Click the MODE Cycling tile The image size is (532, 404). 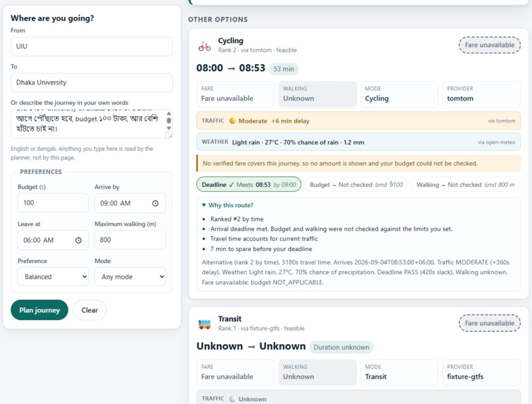coord(399,94)
